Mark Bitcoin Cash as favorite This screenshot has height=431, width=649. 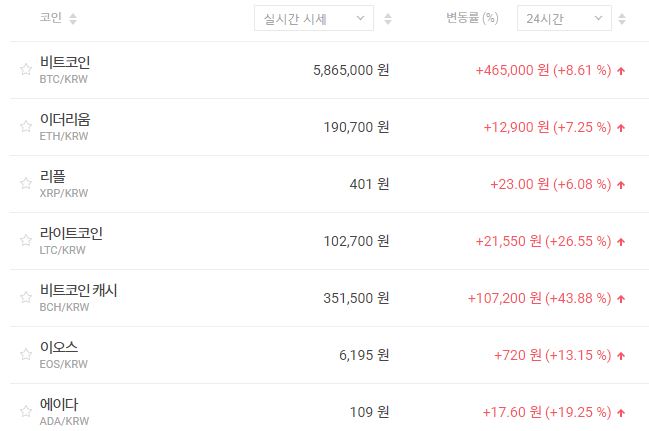point(26,297)
